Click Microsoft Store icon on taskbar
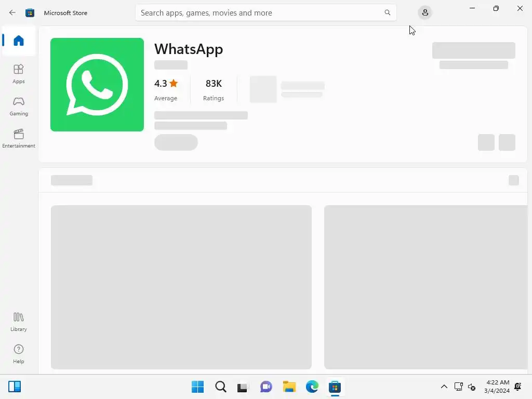This screenshot has height=399, width=532. click(335, 387)
